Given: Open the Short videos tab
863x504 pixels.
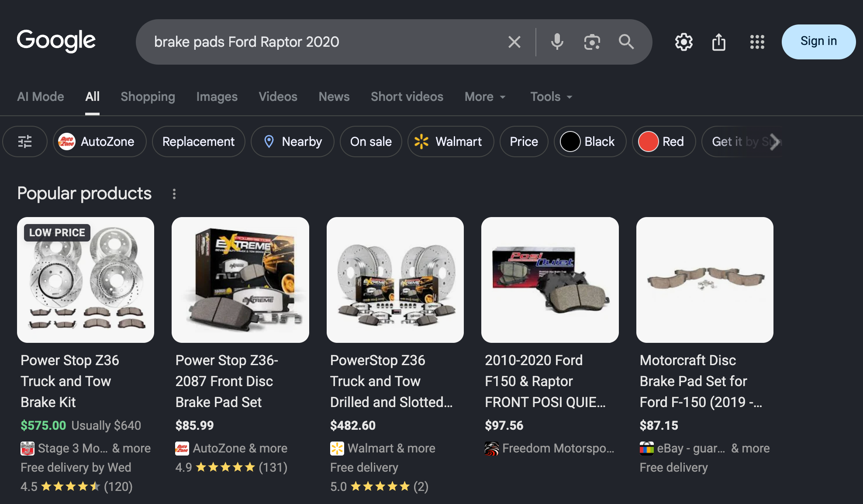Looking at the screenshot, I should [x=407, y=97].
